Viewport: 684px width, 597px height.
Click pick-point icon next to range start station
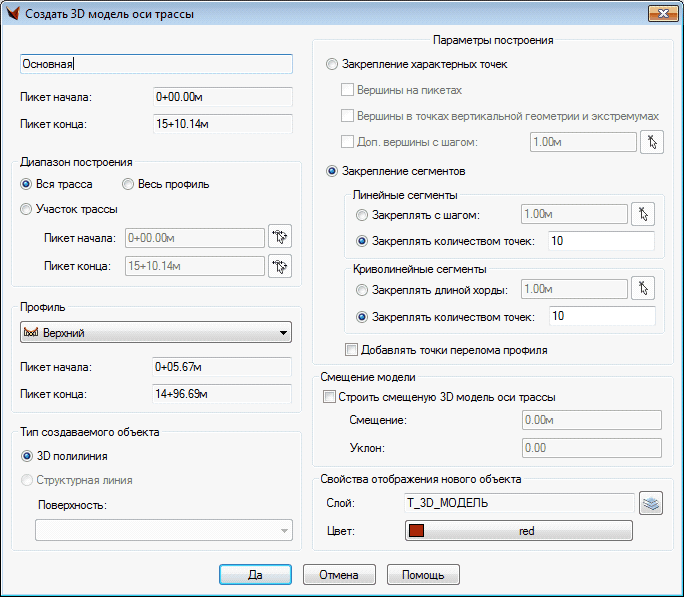click(279, 238)
